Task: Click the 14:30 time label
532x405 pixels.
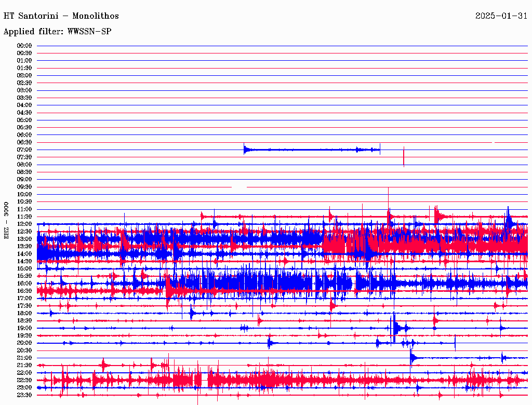Action: click(24, 261)
